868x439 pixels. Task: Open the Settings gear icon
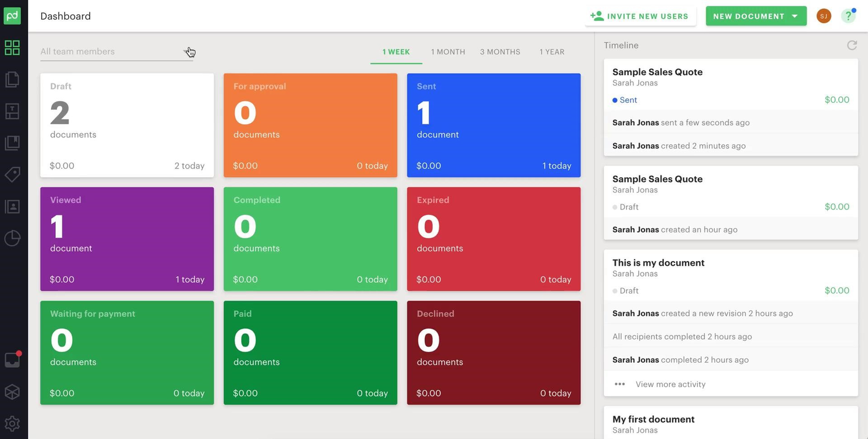pos(12,423)
